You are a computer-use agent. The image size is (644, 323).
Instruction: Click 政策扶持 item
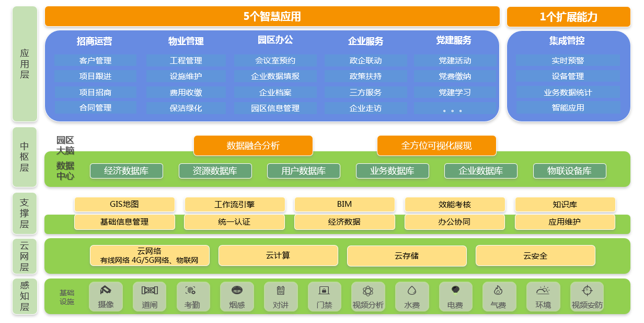tap(366, 76)
